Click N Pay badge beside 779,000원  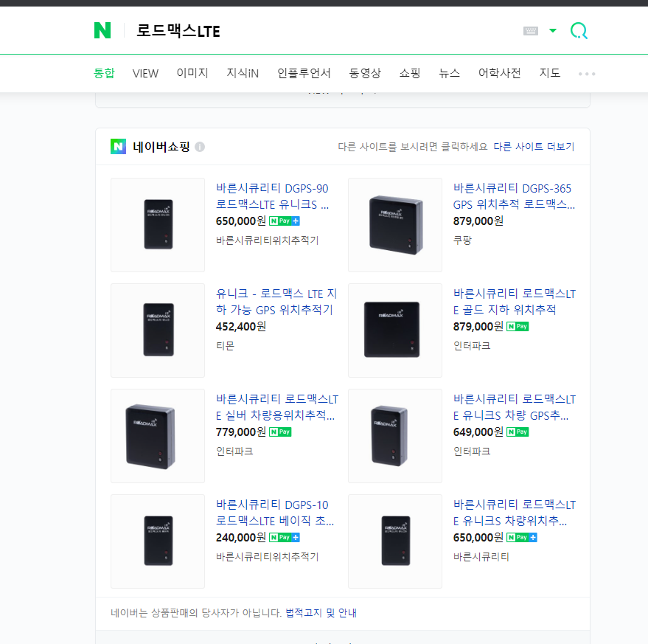pyautogui.click(x=280, y=432)
